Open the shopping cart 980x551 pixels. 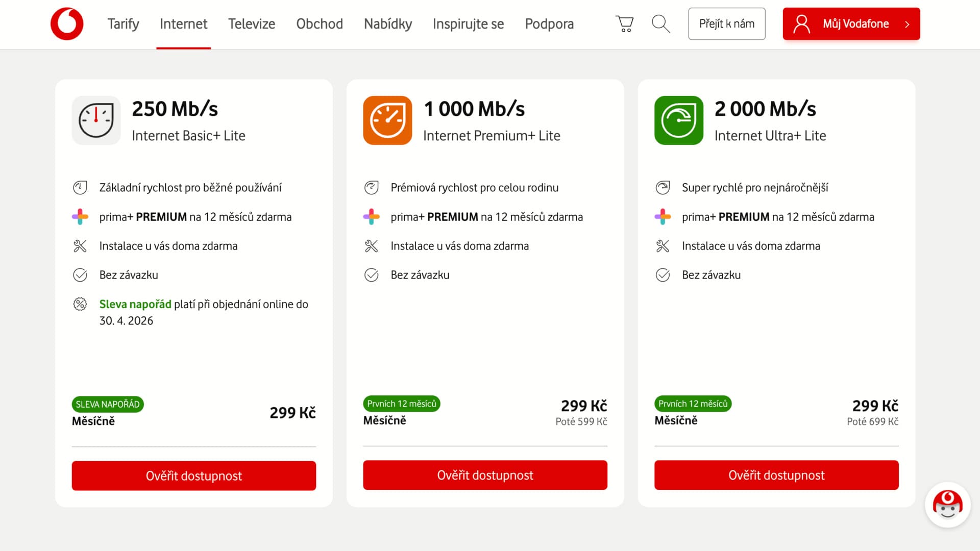(x=624, y=23)
